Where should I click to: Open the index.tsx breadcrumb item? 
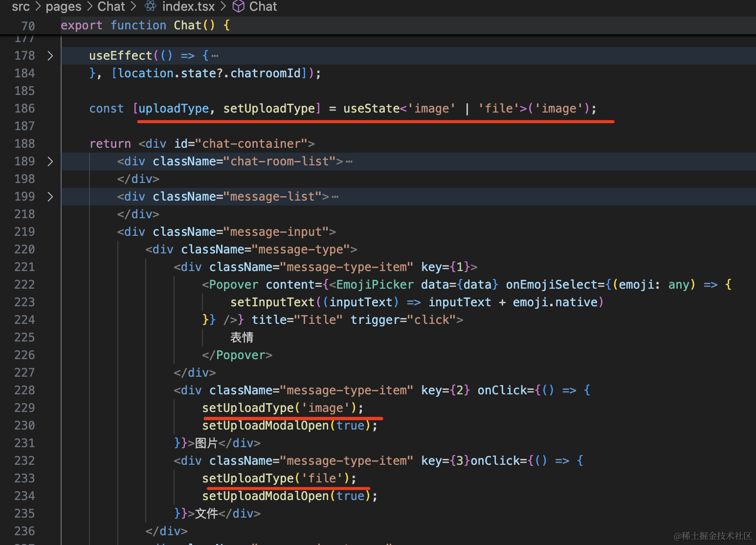tap(188, 6)
